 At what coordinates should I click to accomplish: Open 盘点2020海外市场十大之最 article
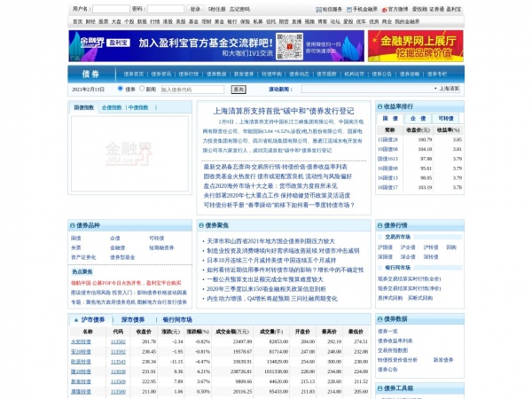(270, 186)
